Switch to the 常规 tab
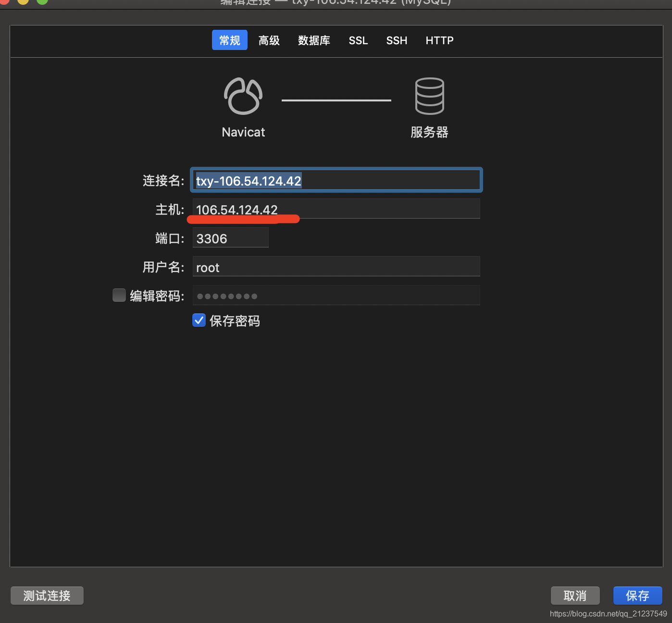Screen dimensions: 672x623 point(230,40)
